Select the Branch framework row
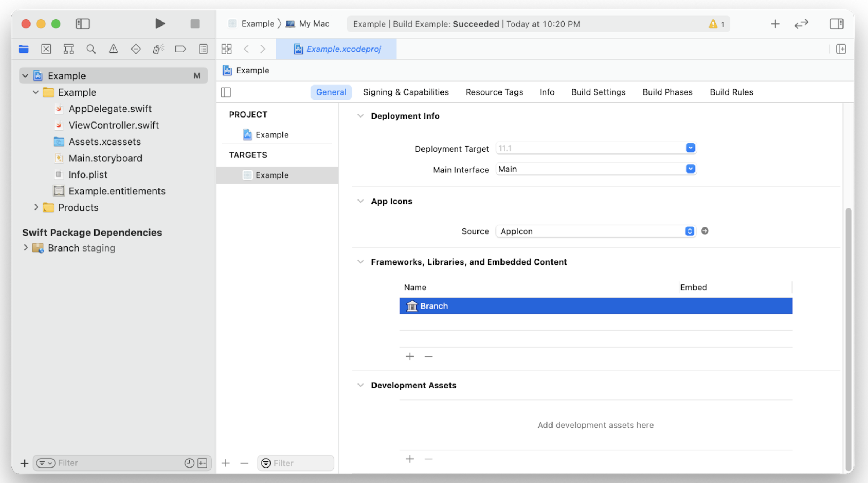This screenshot has width=868, height=483. [x=596, y=306]
